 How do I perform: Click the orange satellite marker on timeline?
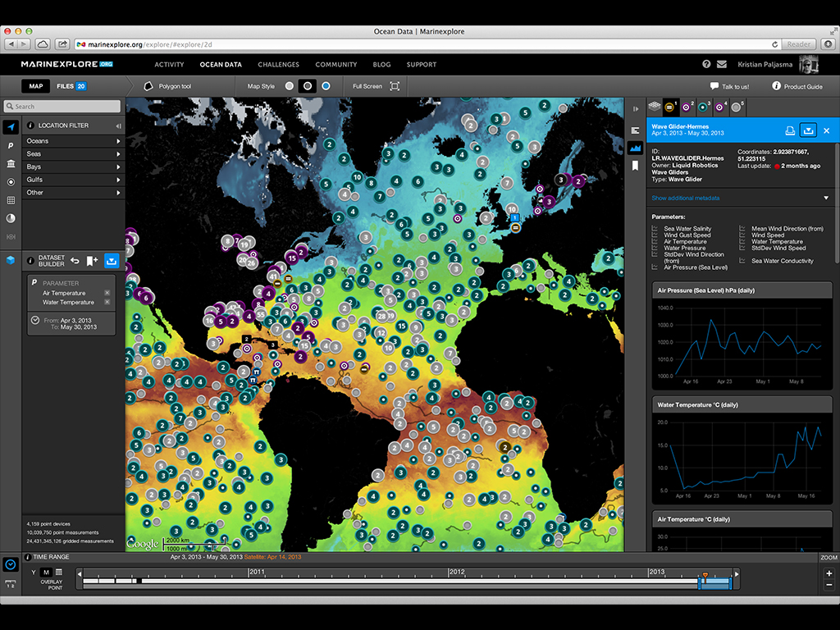705,573
